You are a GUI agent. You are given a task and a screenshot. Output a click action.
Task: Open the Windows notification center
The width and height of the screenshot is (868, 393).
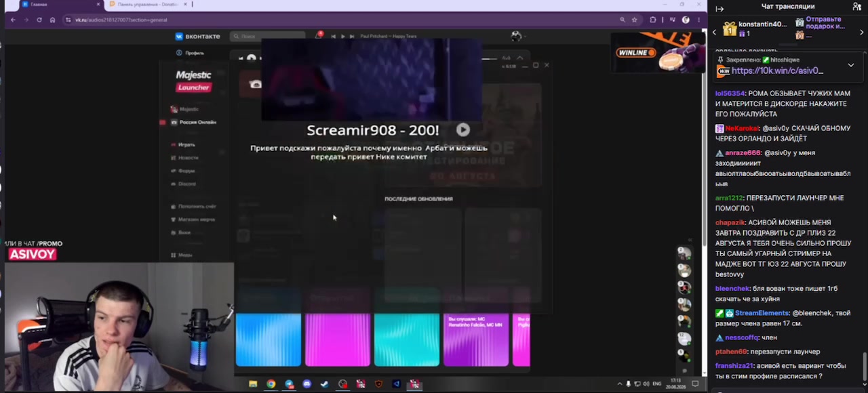click(695, 384)
